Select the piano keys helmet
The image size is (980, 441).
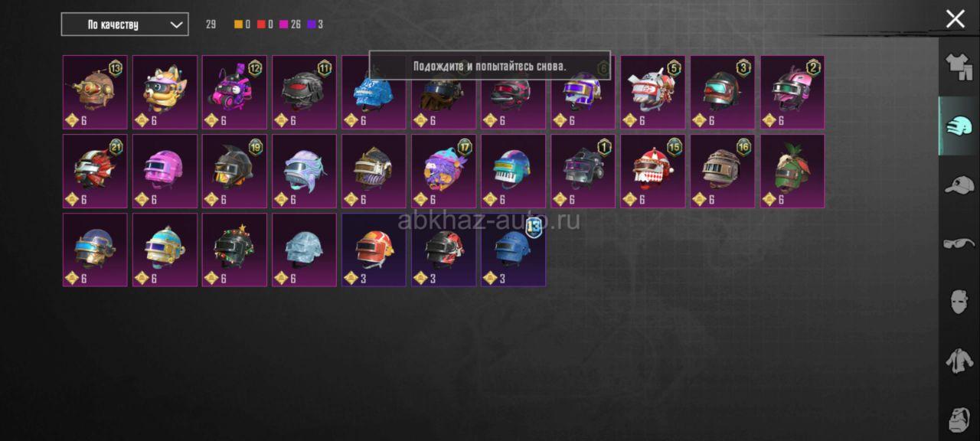[513, 171]
